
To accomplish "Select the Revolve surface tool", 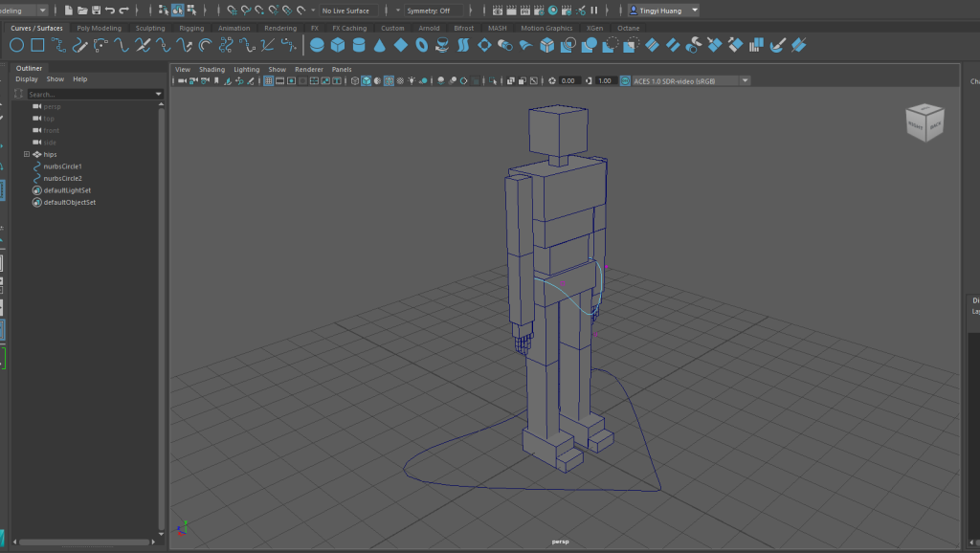I will pyautogui.click(x=442, y=45).
